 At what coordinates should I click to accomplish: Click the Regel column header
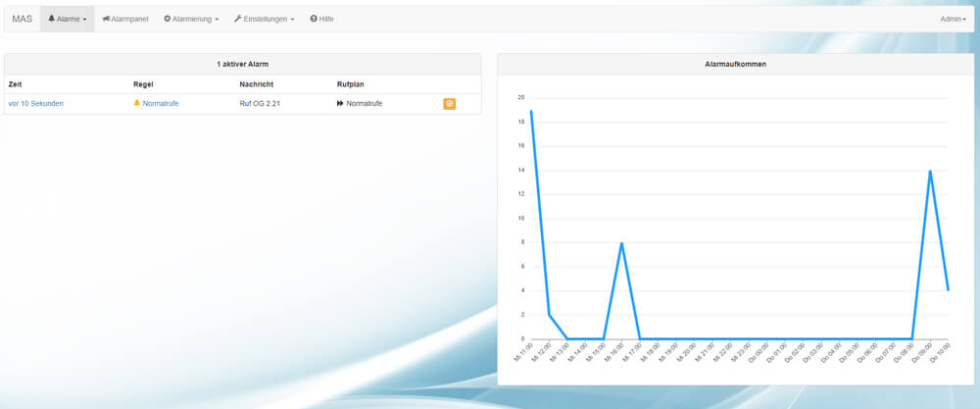coord(143,84)
